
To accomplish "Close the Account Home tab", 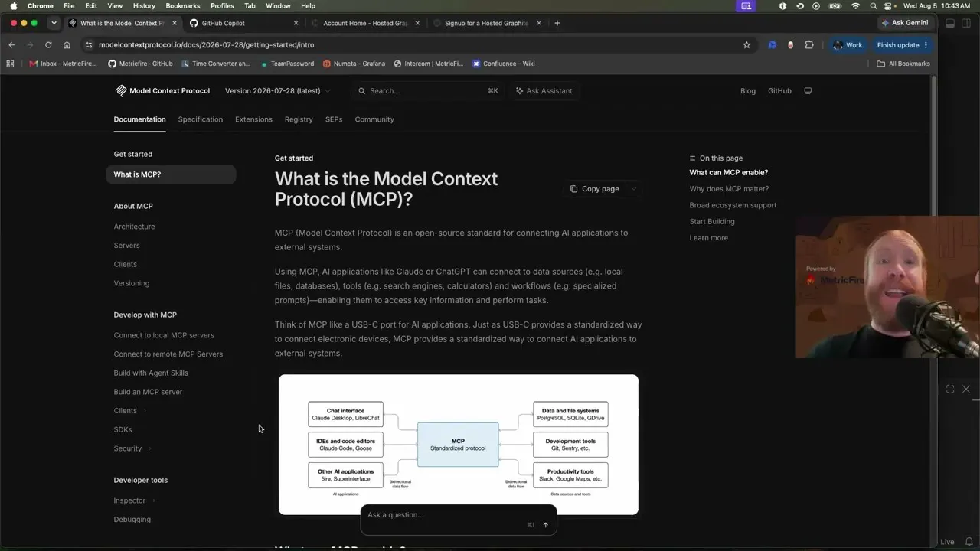I will [x=417, y=23].
